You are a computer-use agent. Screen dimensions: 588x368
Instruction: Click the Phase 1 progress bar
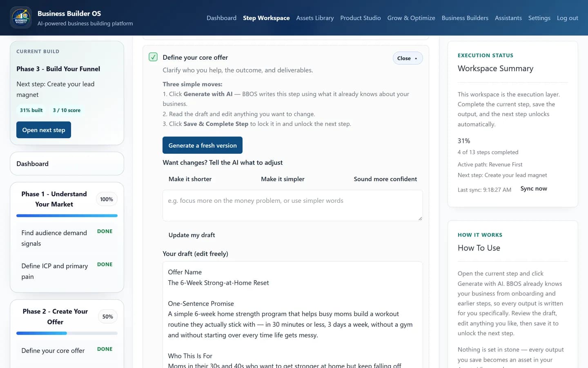pyautogui.click(x=67, y=215)
